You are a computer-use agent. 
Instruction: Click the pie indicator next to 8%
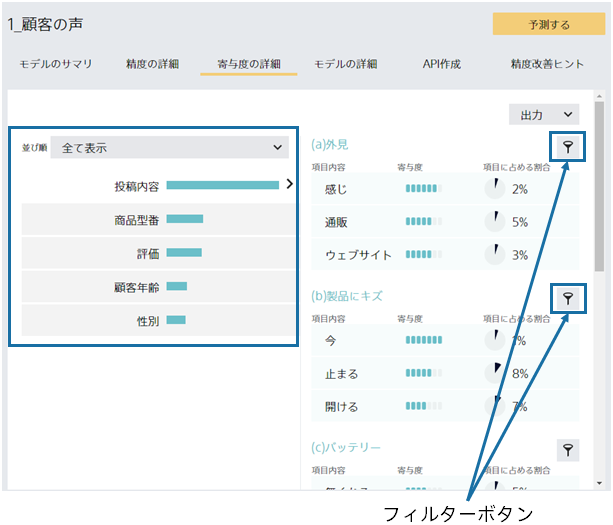point(495,373)
